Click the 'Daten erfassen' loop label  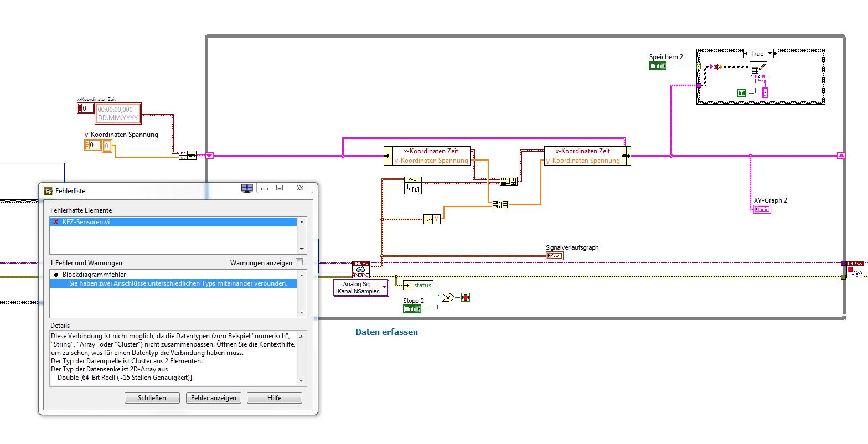pyautogui.click(x=386, y=332)
